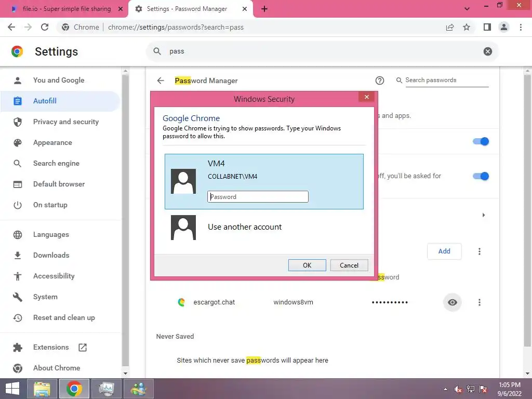Click the Use another account avatar
This screenshot has width=532, height=399.
[183, 228]
